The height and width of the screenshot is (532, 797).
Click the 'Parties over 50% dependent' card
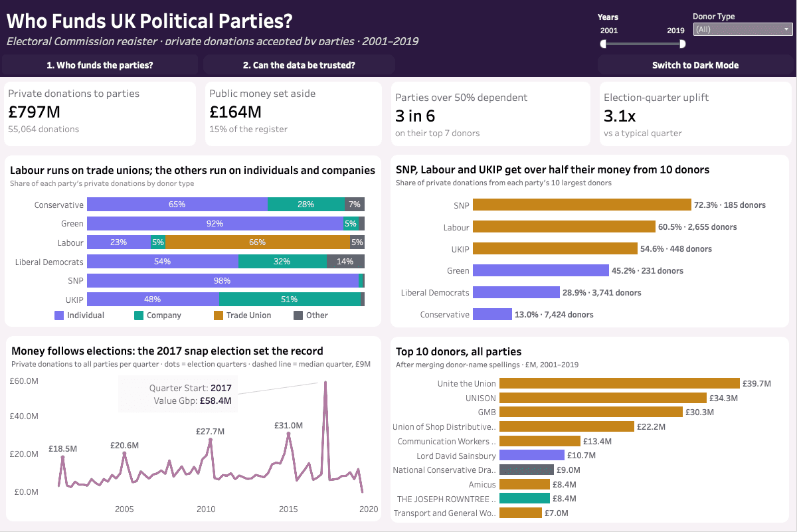click(490, 114)
